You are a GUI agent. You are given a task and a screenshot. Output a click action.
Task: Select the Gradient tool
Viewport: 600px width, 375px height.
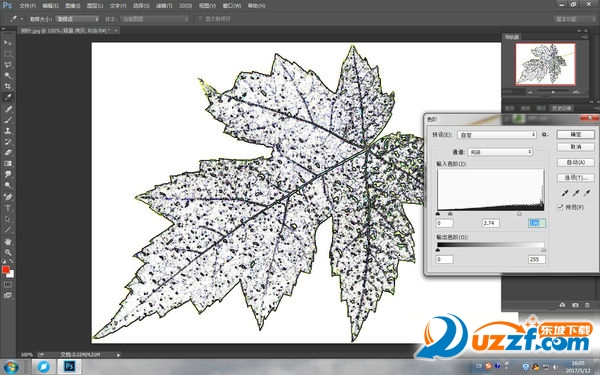coord(8,163)
